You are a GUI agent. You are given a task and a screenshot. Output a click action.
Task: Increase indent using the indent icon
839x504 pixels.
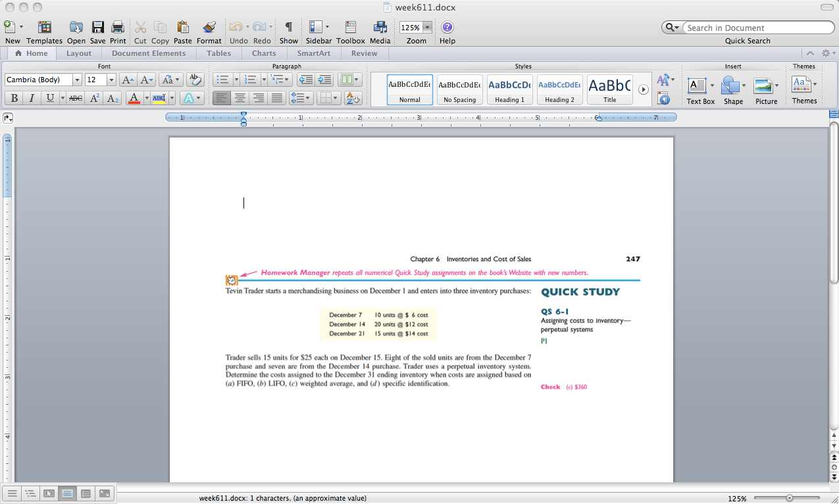(324, 80)
